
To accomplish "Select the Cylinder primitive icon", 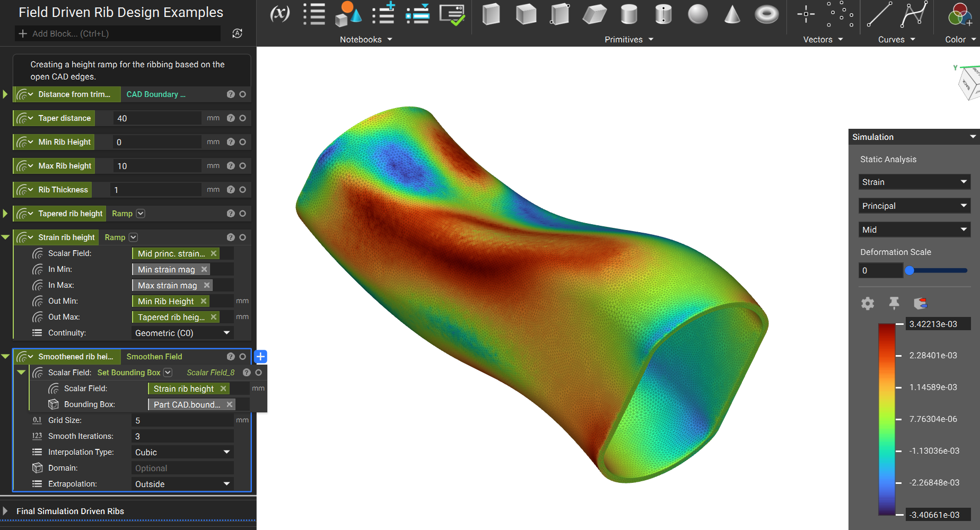I will [629, 14].
